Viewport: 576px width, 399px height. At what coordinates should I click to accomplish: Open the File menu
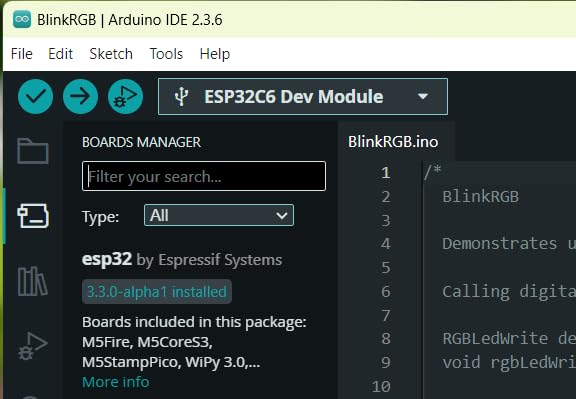[22, 54]
